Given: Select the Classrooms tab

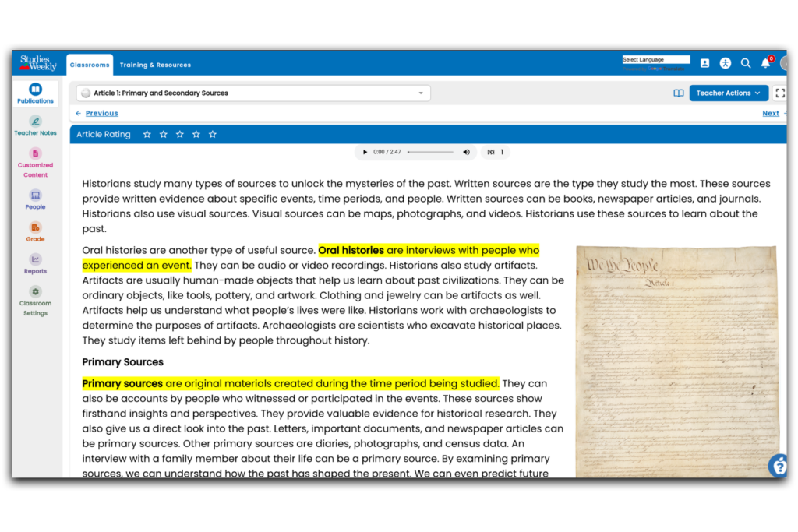Looking at the screenshot, I should coord(89,65).
